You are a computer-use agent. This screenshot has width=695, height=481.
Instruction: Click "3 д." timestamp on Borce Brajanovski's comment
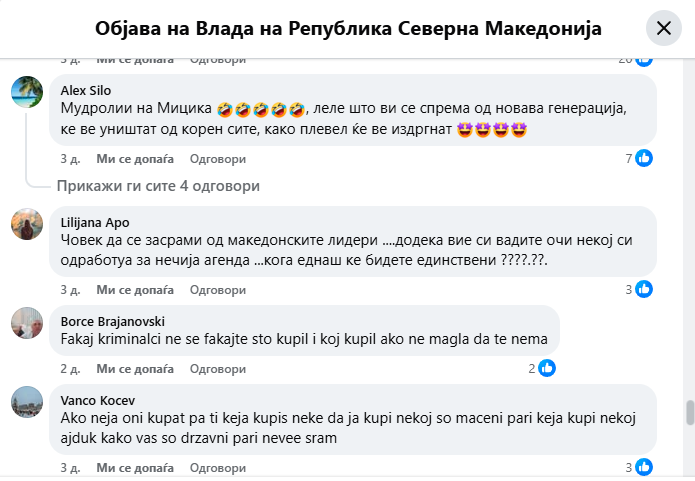[70, 368]
